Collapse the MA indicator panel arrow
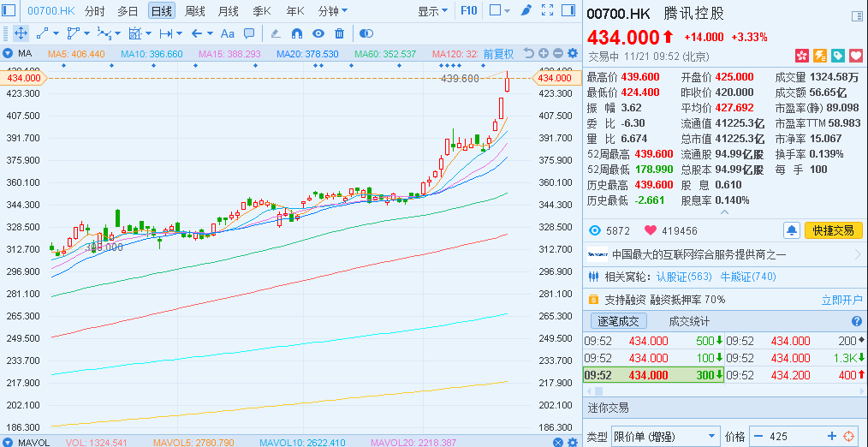 (7, 54)
